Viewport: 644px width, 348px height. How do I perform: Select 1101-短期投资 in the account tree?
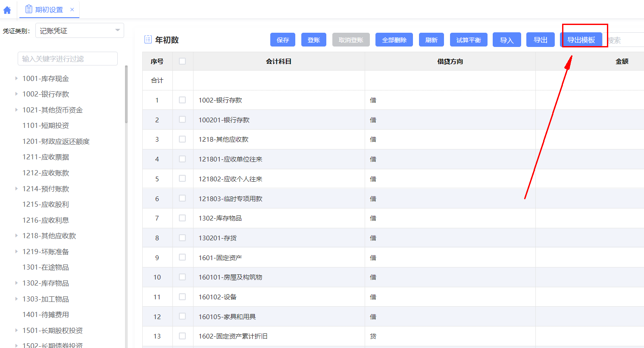[46, 126]
